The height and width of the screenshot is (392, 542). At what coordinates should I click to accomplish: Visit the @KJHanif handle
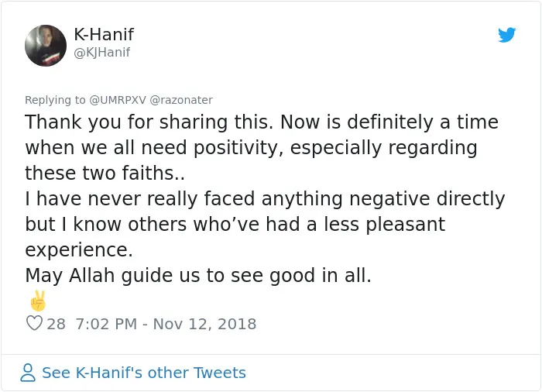point(102,52)
